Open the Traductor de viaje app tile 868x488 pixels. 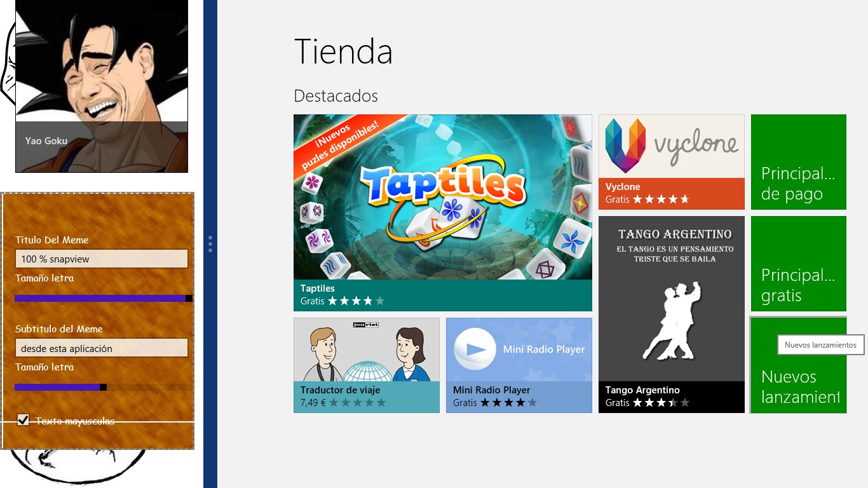click(x=366, y=365)
